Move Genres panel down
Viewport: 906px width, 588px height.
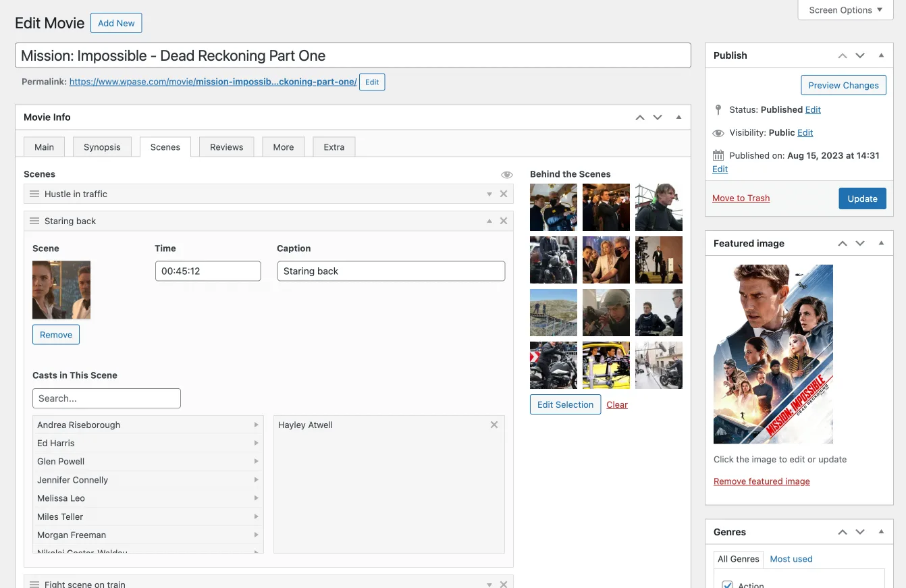(x=860, y=532)
